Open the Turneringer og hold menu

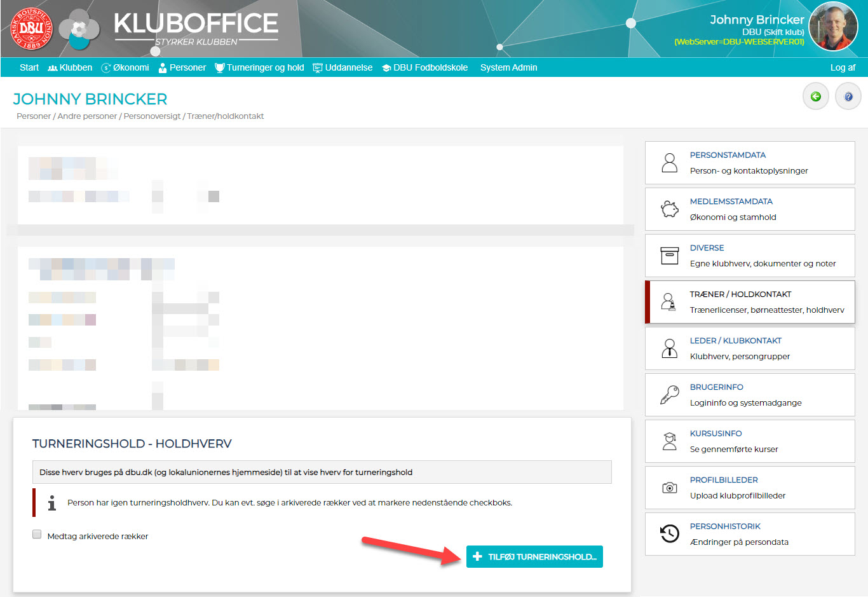coord(259,67)
